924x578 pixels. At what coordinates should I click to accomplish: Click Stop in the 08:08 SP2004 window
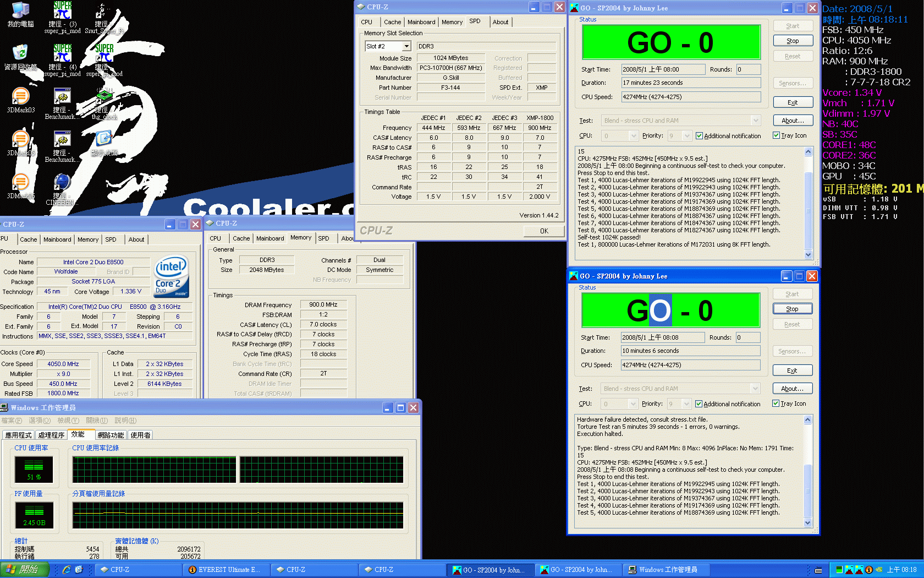(792, 309)
